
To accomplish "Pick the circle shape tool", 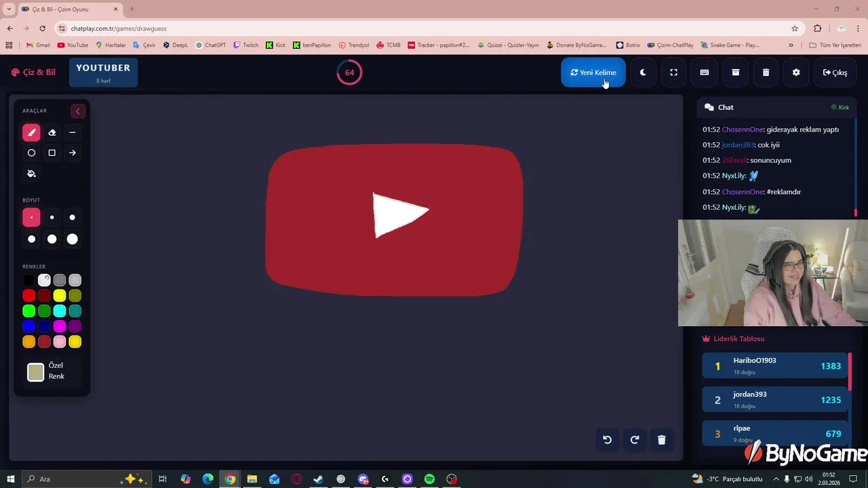I will [x=31, y=153].
